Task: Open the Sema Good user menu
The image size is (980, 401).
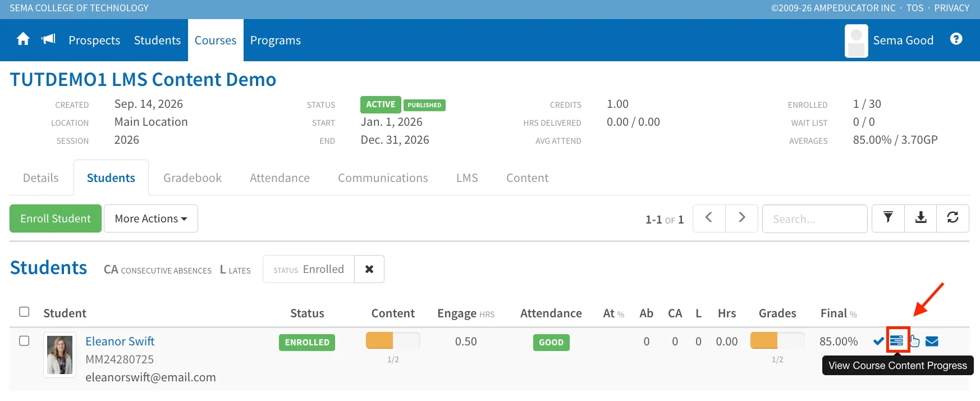Action: 903,40
